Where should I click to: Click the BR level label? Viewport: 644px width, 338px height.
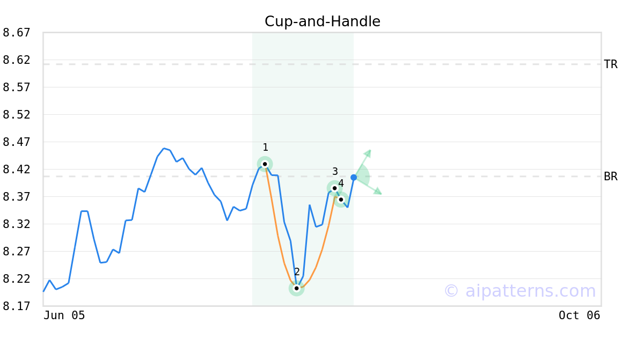point(611,177)
